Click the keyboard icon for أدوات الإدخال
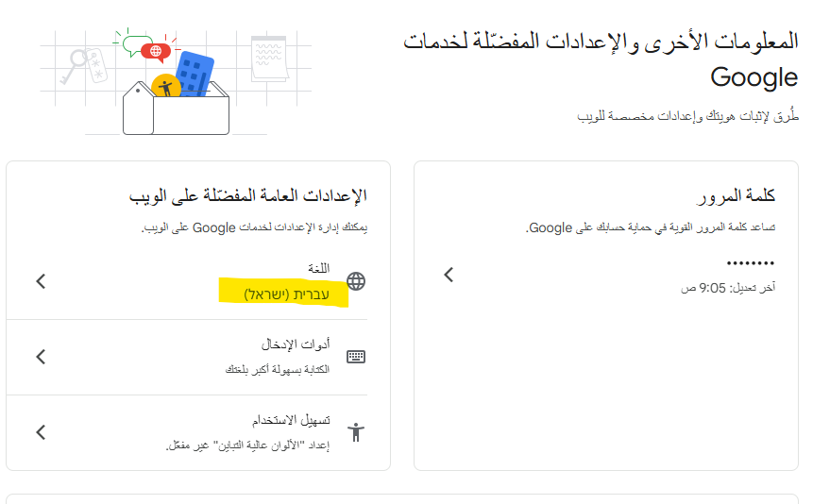The image size is (830, 504). coord(355,357)
